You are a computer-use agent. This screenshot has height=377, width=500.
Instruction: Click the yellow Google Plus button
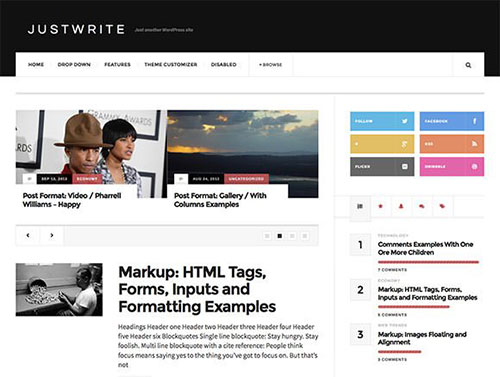[382, 144]
